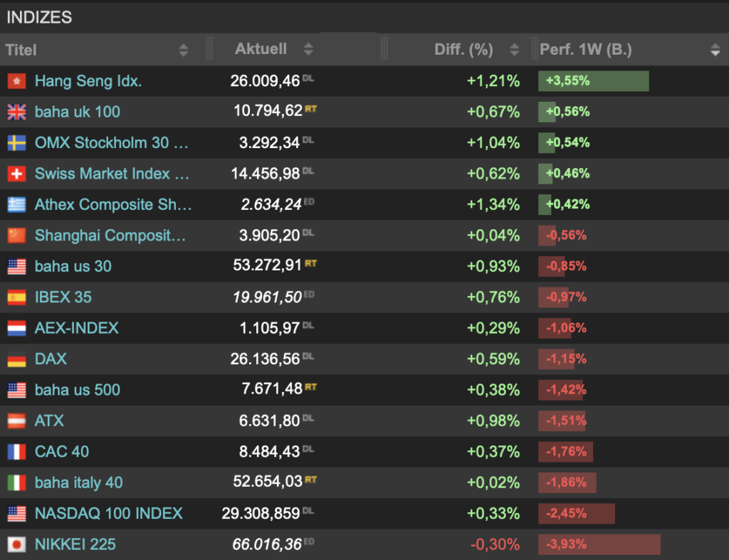
Task: Click the Swiss flag icon
Action: point(17,174)
